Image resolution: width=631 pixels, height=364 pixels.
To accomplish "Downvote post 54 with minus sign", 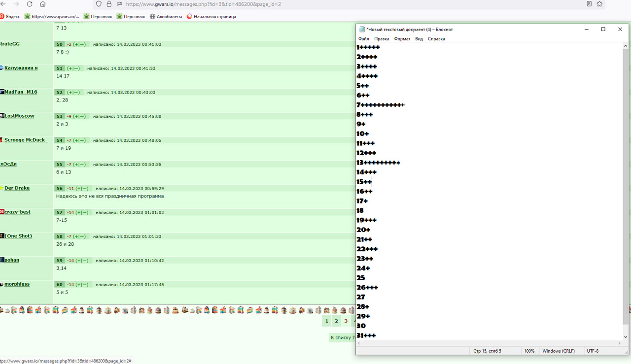I will [x=83, y=140].
